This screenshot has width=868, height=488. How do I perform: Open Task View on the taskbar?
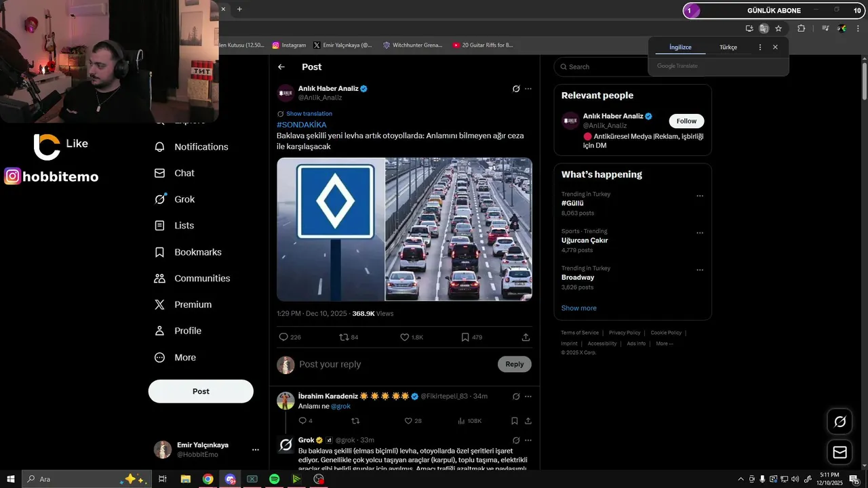[163, 479]
